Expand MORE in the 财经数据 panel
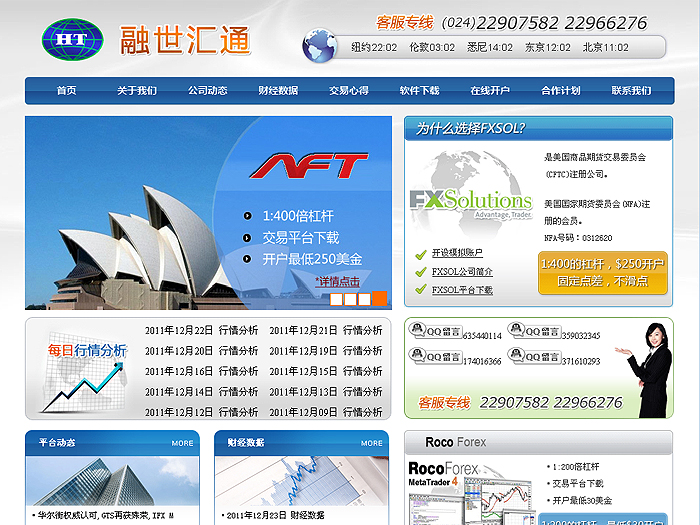Screen dimensions: 700x525 [x=371, y=442]
